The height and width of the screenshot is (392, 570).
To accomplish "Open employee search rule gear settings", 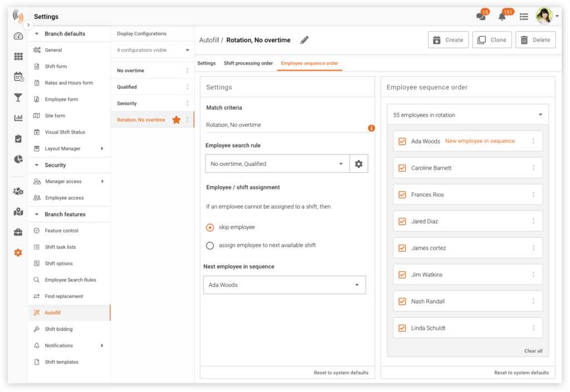I will [x=358, y=164].
